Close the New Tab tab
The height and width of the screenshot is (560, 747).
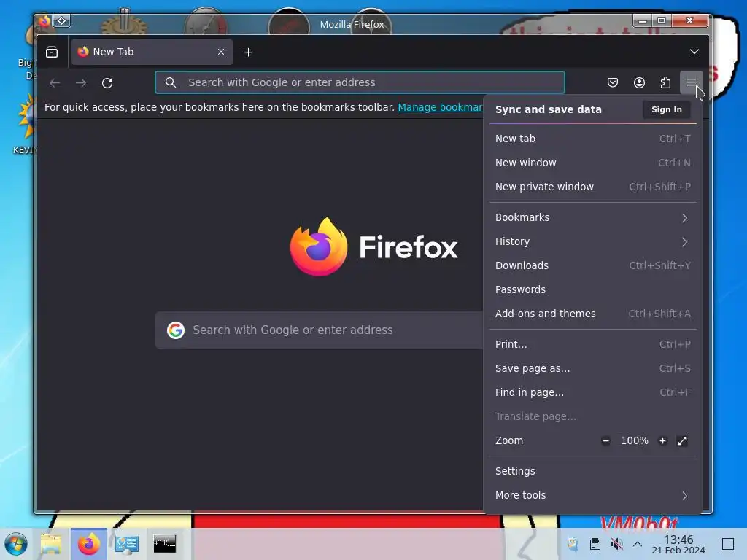point(221,52)
